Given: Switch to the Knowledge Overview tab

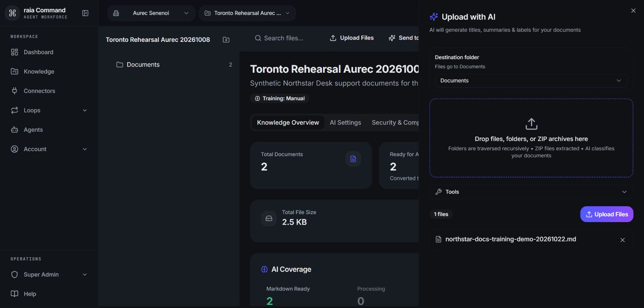Looking at the screenshot, I should 288,122.
